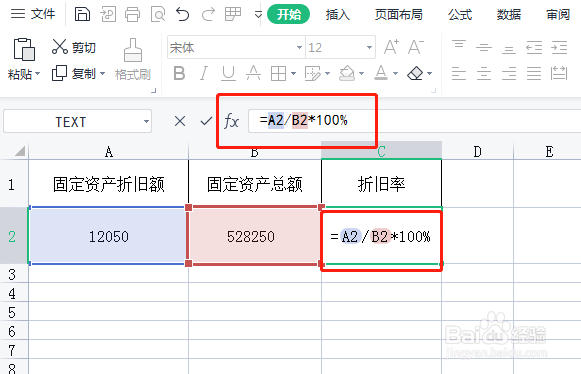Viewport: 581px width, 374px height.
Task: Click increase indent icon
Action: (559, 47)
